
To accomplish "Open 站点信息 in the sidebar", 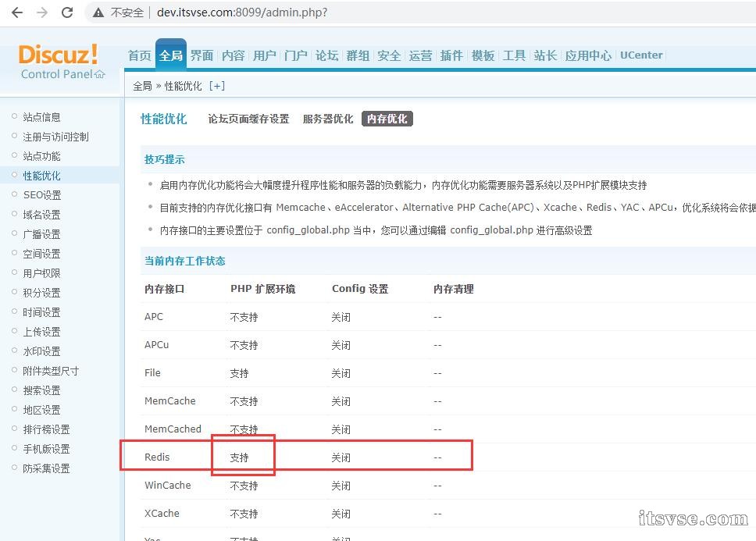I will pos(41,117).
